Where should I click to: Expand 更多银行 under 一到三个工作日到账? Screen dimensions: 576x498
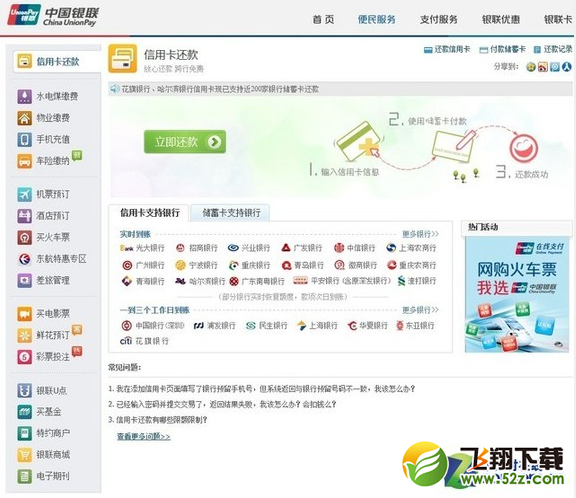pos(420,310)
